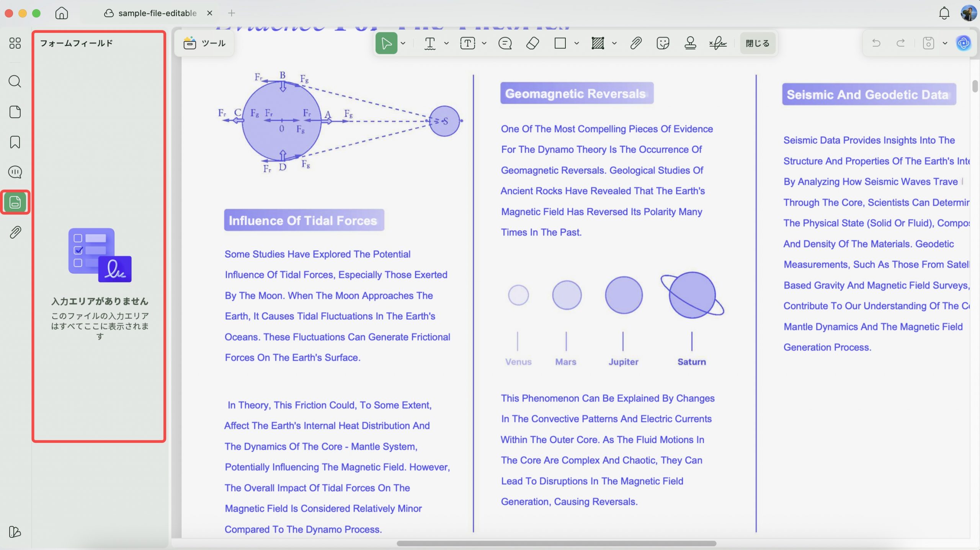
Task: Select the form fields panel icon
Action: point(15,202)
